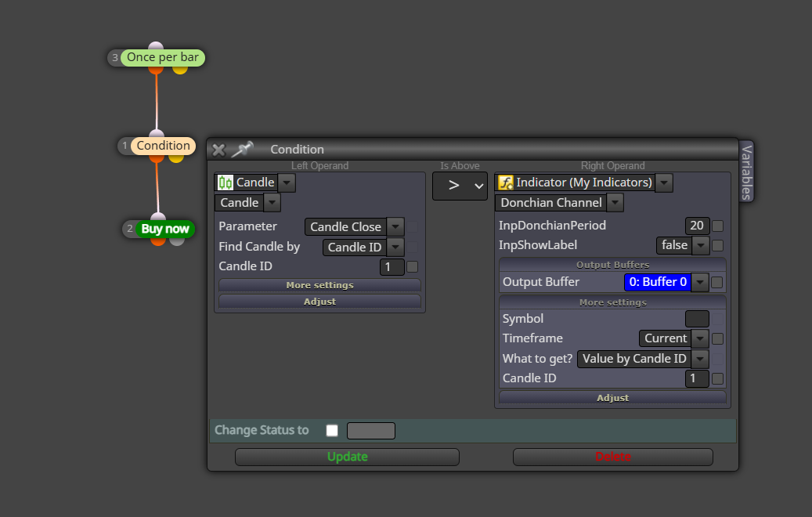The height and width of the screenshot is (517, 812).
Task: Toggle checkbox beside Timeframe
Action: [x=718, y=339]
